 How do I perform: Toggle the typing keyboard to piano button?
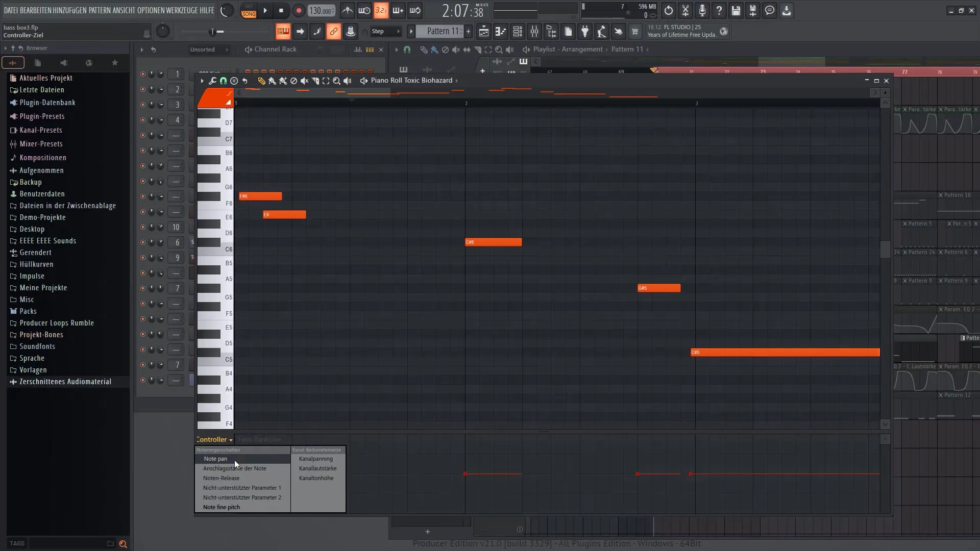pos(283,32)
